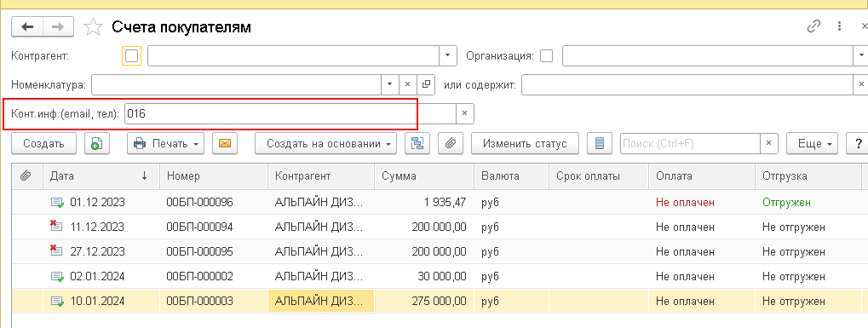Viewport: 868px width, 328px height.
Task: Open the Печать dropdown menu
Action: pos(166,143)
